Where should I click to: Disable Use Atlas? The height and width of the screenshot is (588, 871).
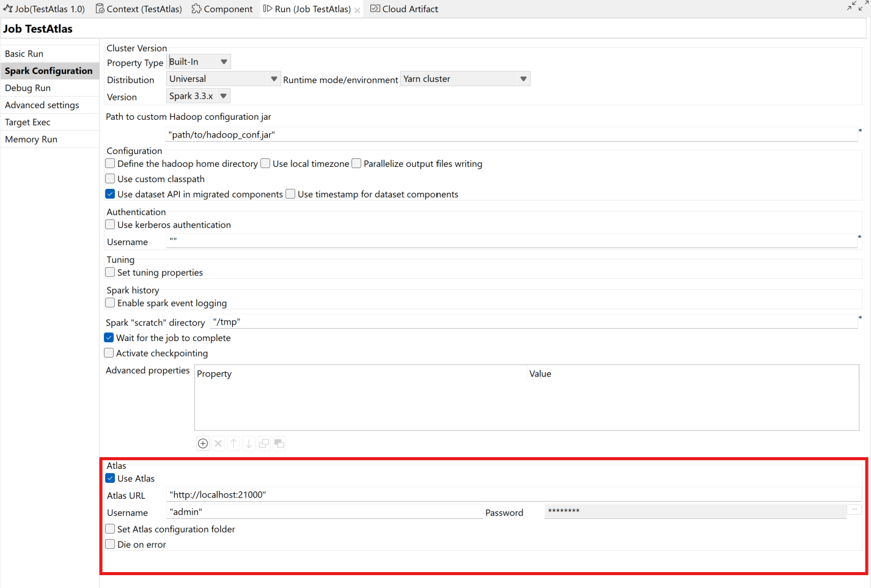109,478
